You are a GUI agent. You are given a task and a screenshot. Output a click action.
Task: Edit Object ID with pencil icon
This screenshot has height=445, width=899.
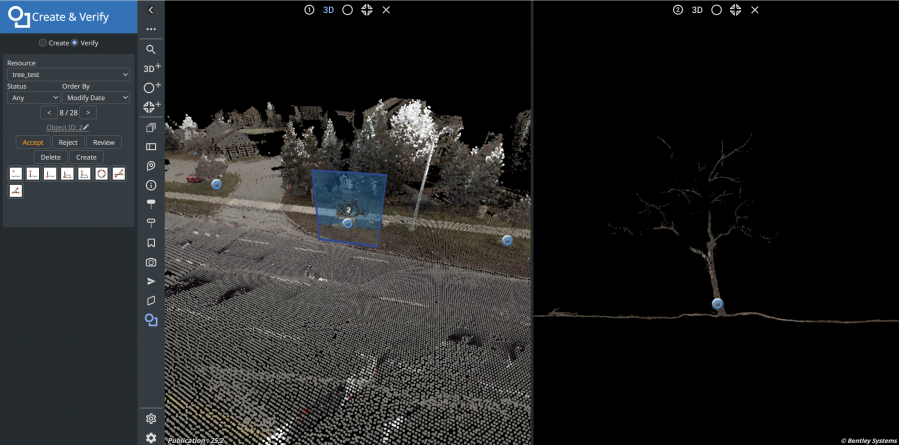point(86,127)
